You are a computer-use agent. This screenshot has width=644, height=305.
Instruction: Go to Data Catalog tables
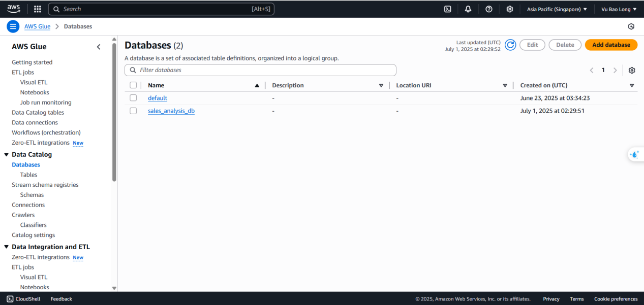coord(38,113)
